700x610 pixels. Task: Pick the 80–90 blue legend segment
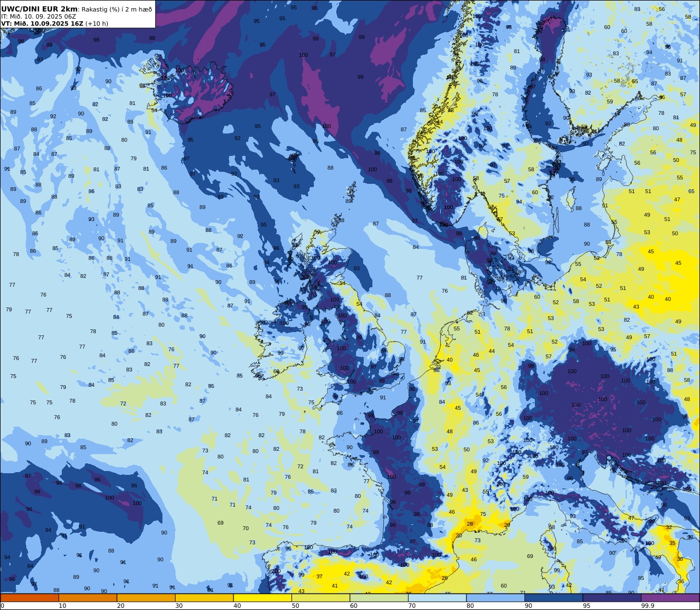click(495, 597)
